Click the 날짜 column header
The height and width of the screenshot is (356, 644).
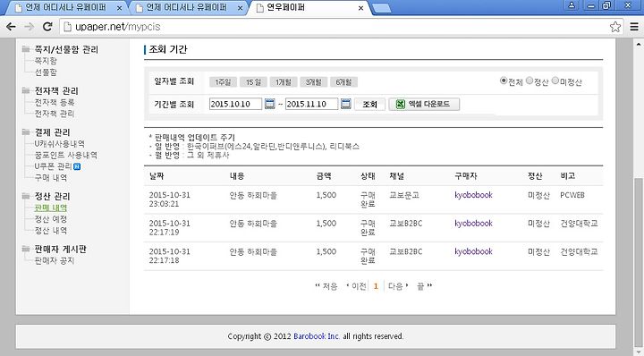(x=157, y=176)
